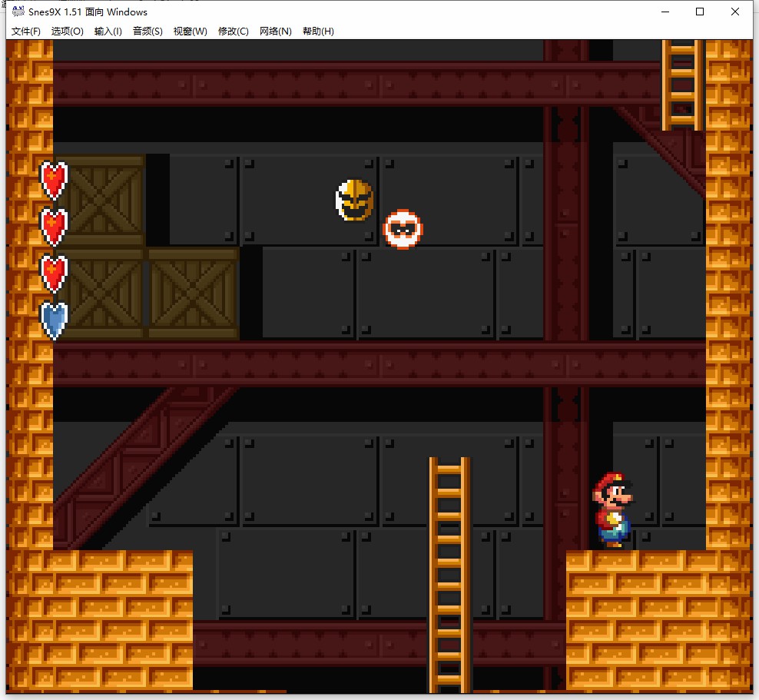Close the Snes9X window
The height and width of the screenshot is (700, 759).
coord(734,12)
